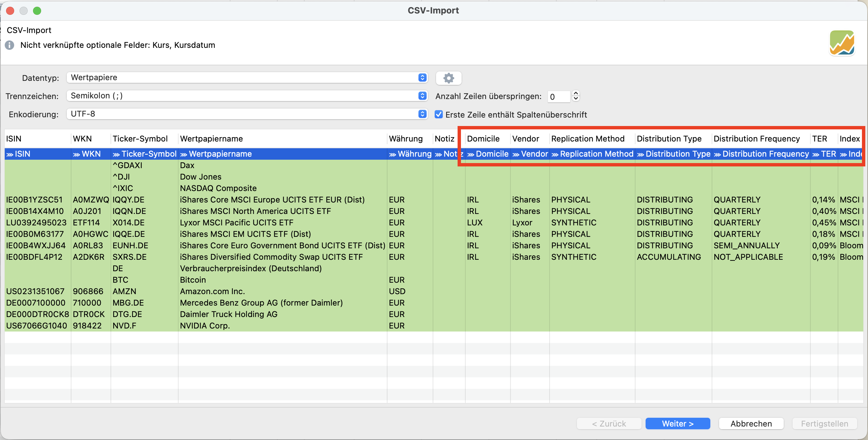This screenshot has height=440, width=868.
Task: Click the TER value '0,45%'
Action: pyautogui.click(x=824, y=223)
